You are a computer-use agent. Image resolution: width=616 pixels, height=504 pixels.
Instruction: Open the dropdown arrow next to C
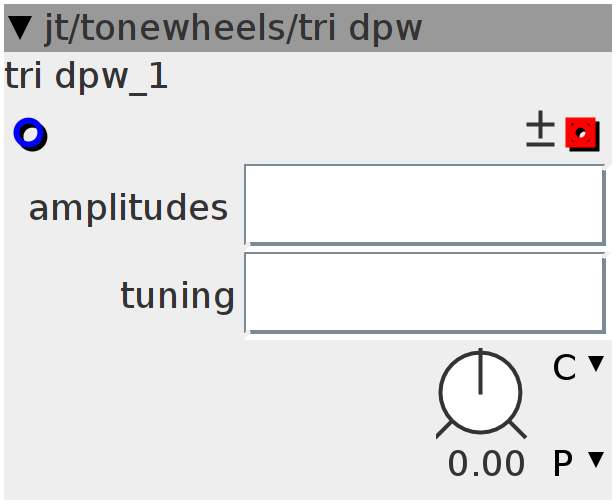click(x=596, y=363)
